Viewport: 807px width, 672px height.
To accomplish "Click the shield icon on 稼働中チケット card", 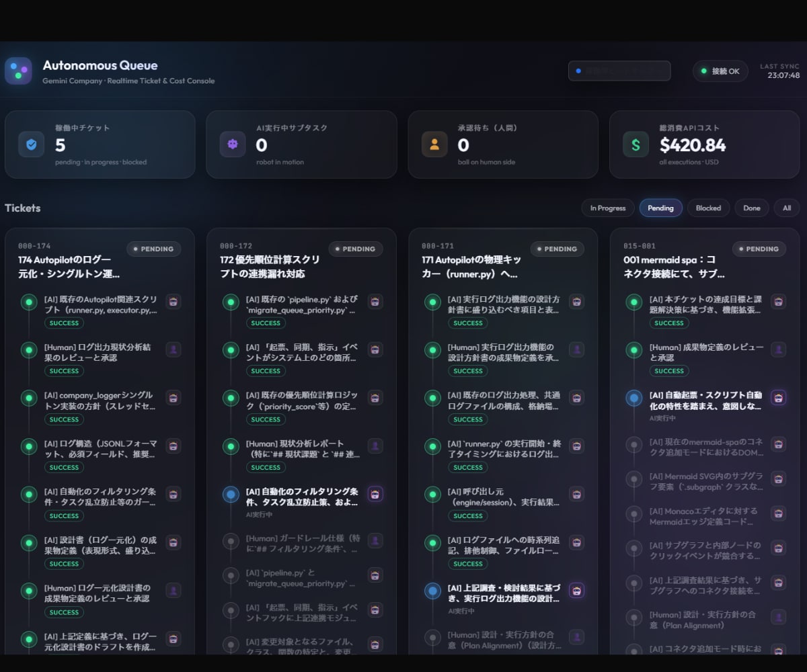I will (x=31, y=144).
